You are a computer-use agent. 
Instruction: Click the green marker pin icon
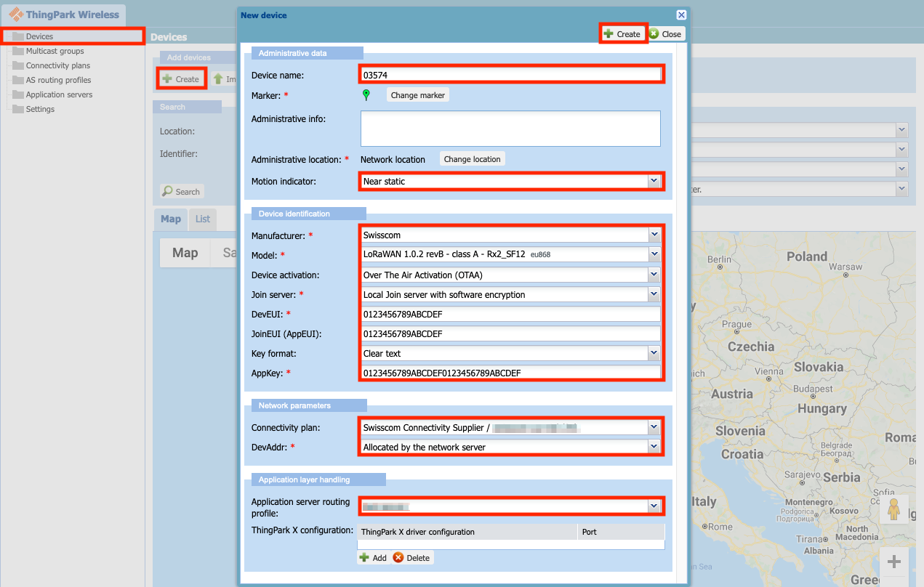[366, 94]
